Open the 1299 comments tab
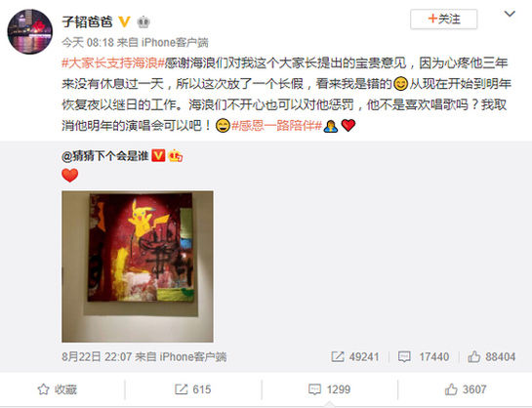This screenshot has height=408, width=532. (329, 389)
